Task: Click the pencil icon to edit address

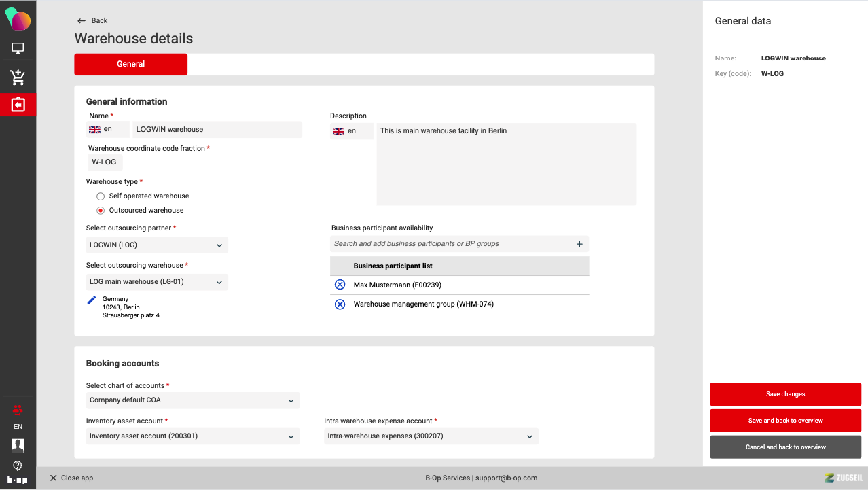Action: [x=92, y=300]
